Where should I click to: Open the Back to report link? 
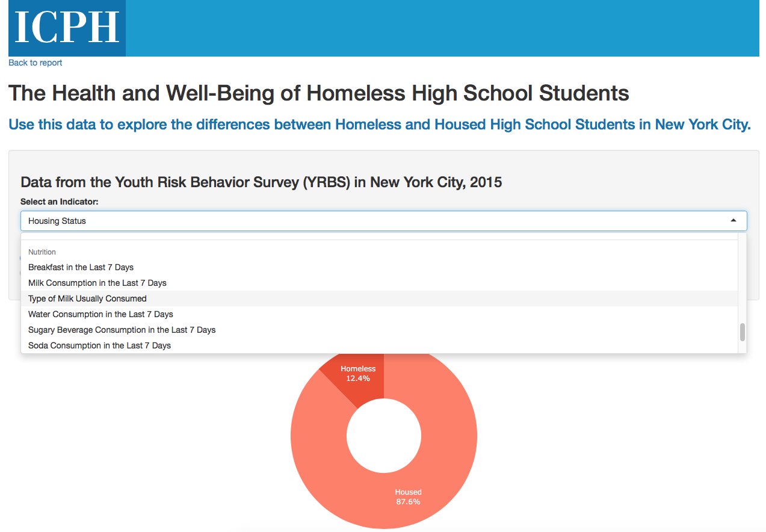36,63
